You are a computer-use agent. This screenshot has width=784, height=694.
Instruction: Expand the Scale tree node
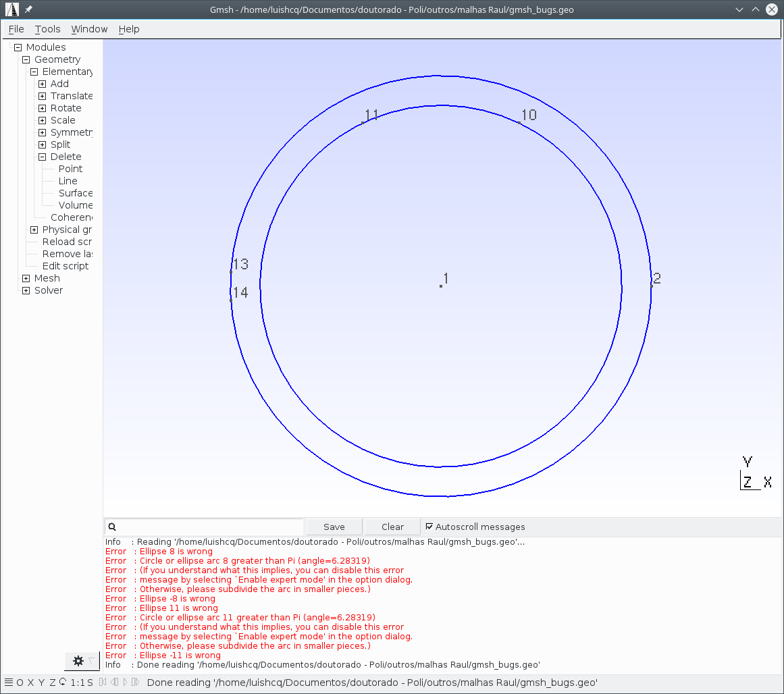tap(42, 120)
